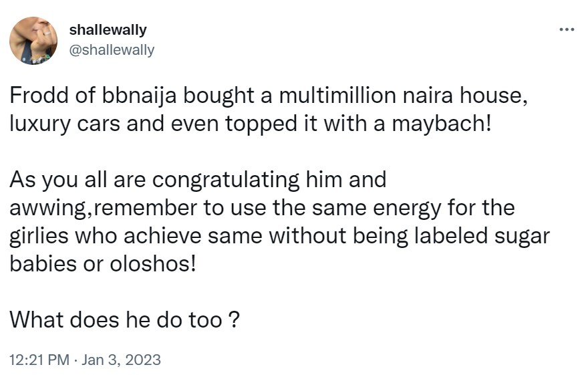Click the 12:21 PM timestamp
The image size is (588, 375).
pyautogui.click(x=39, y=360)
